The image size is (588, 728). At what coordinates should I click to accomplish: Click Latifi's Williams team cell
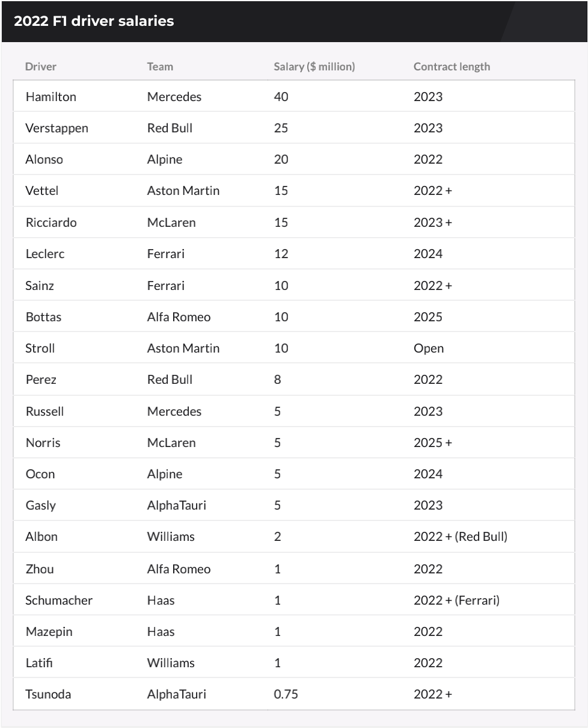pos(171,662)
